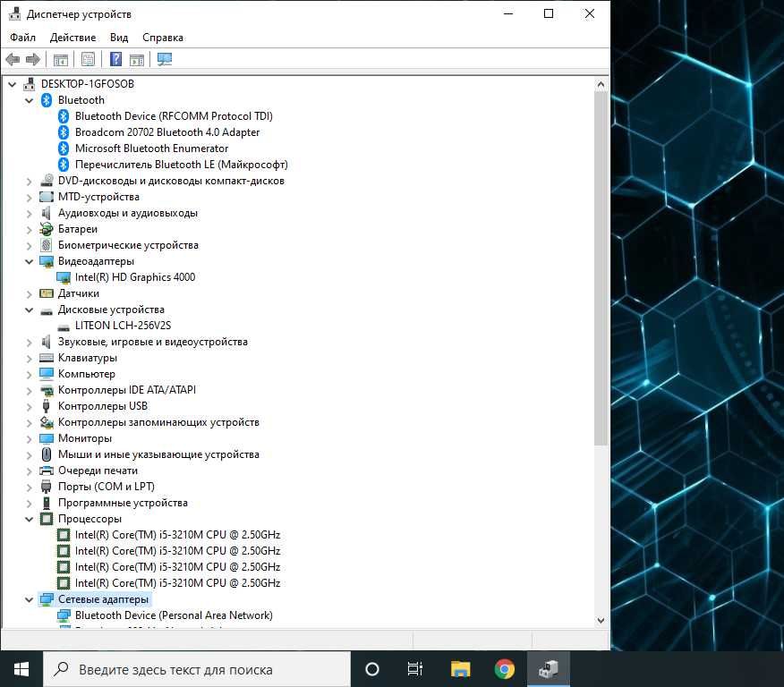Collapse the DESKTOP-1GFOSOB root node
Viewport: 784px width, 687px height.
pyautogui.click(x=12, y=84)
